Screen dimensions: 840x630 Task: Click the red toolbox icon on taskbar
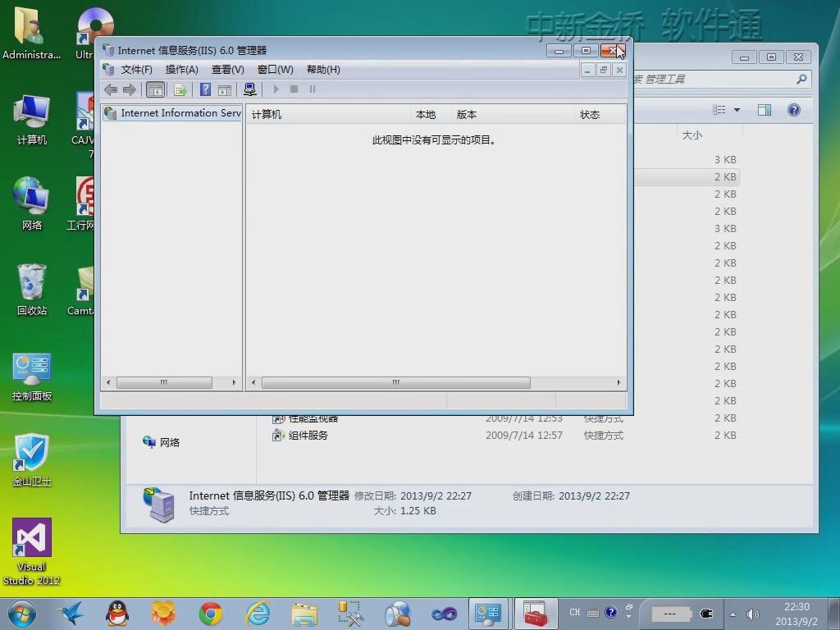tap(536, 614)
